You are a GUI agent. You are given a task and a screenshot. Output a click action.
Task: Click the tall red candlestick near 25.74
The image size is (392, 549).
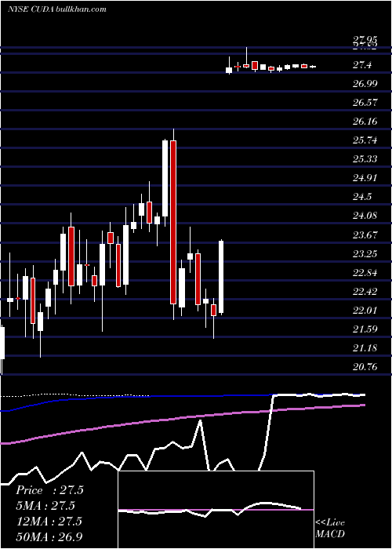(173, 222)
